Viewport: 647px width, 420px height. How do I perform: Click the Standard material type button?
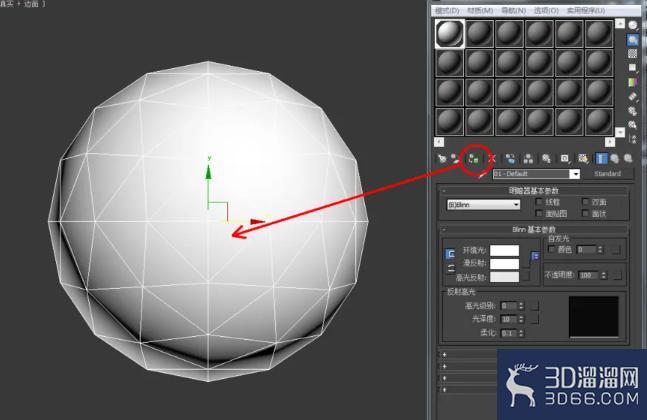pos(608,174)
